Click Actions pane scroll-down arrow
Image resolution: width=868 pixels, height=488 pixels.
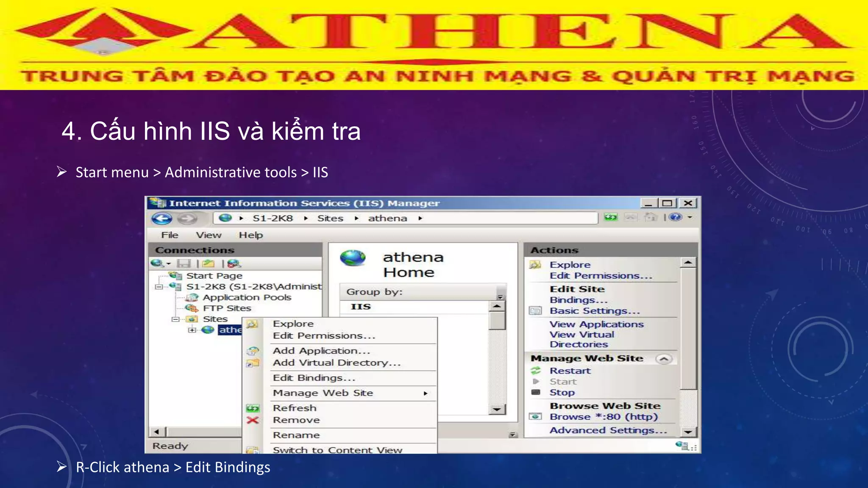688,432
